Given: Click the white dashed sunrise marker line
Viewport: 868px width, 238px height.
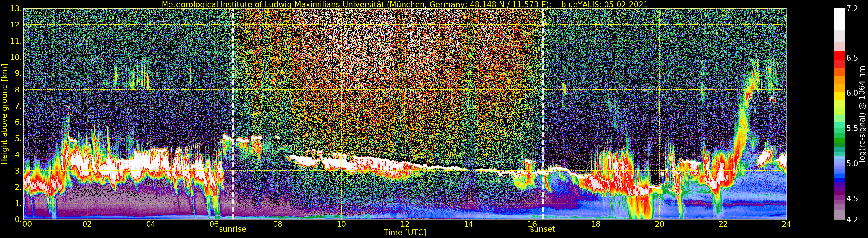Looking at the screenshot, I should click(x=233, y=114).
